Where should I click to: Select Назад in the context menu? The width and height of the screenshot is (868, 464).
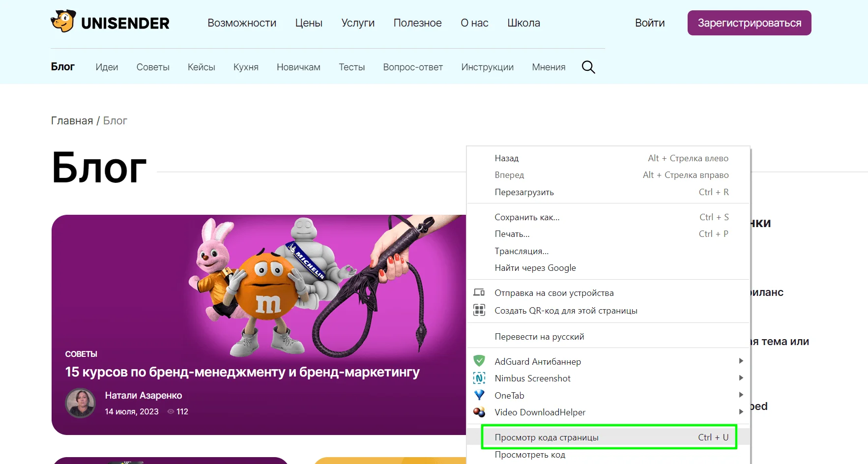click(608, 158)
